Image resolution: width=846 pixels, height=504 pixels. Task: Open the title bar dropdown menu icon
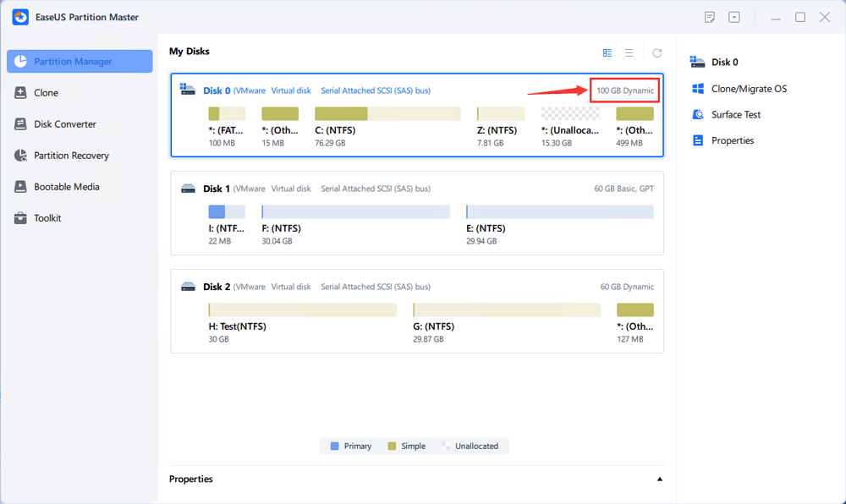(733, 17)
